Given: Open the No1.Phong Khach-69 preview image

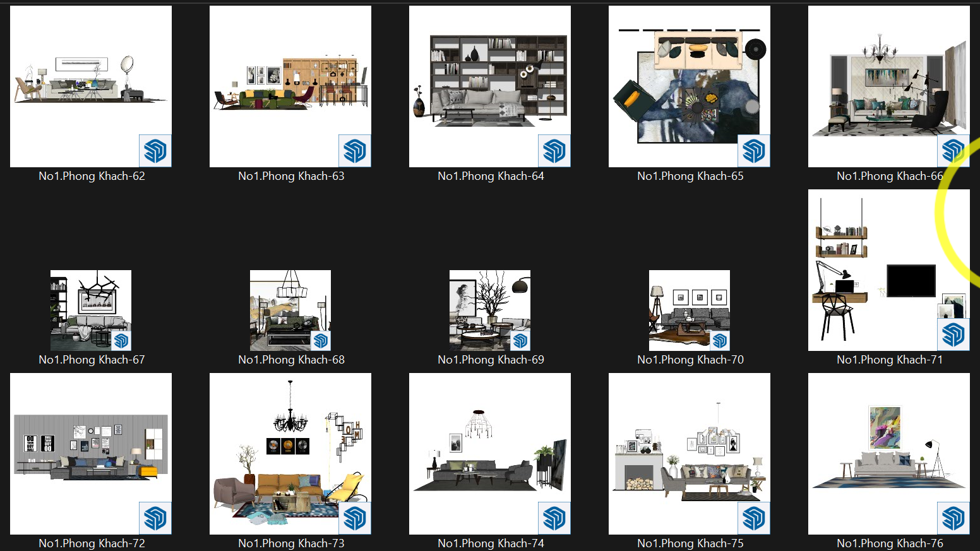Looking at the screenshot, I should [490, 311].
